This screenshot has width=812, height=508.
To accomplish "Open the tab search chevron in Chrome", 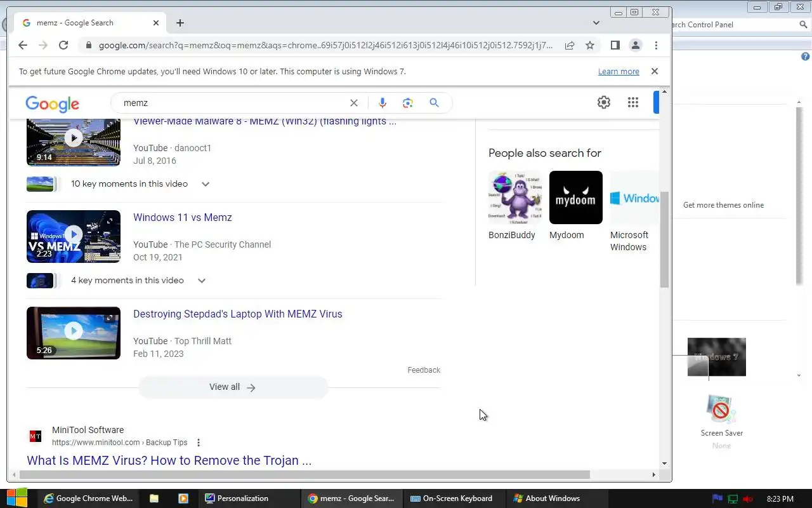I will click(x=596, y=23).
